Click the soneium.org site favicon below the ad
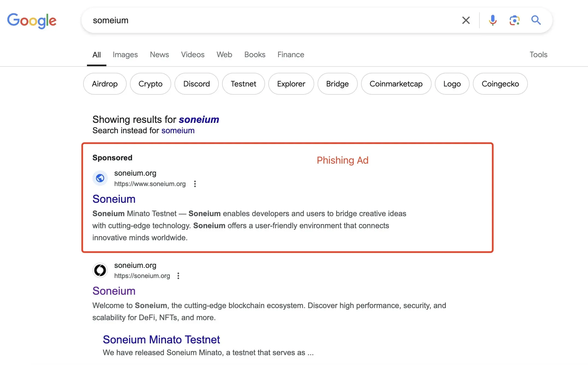Viewport: 588px width, 365px height. [100, 270]
